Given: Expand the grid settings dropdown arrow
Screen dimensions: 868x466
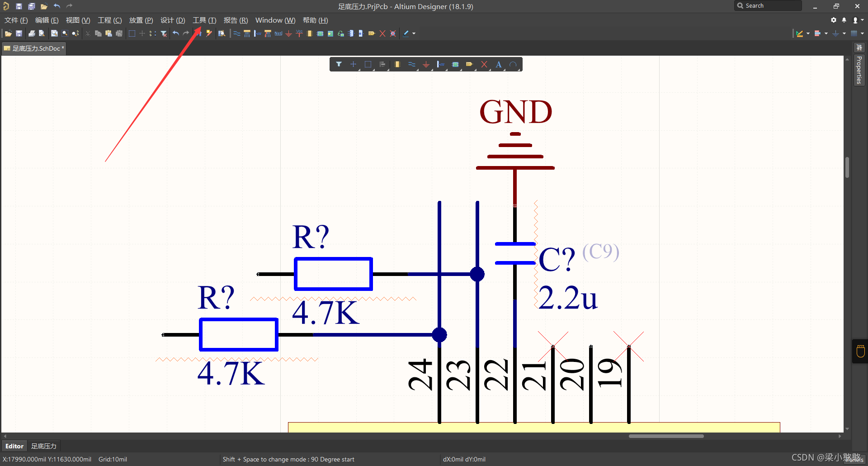Looking at the screenshot, I should click(x=862, y=33).
